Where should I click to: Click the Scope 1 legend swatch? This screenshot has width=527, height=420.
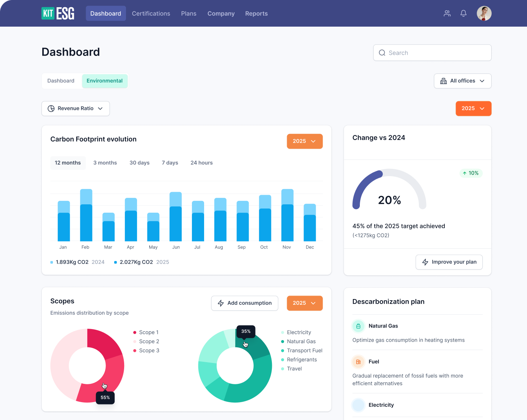(x=135, y=332)
